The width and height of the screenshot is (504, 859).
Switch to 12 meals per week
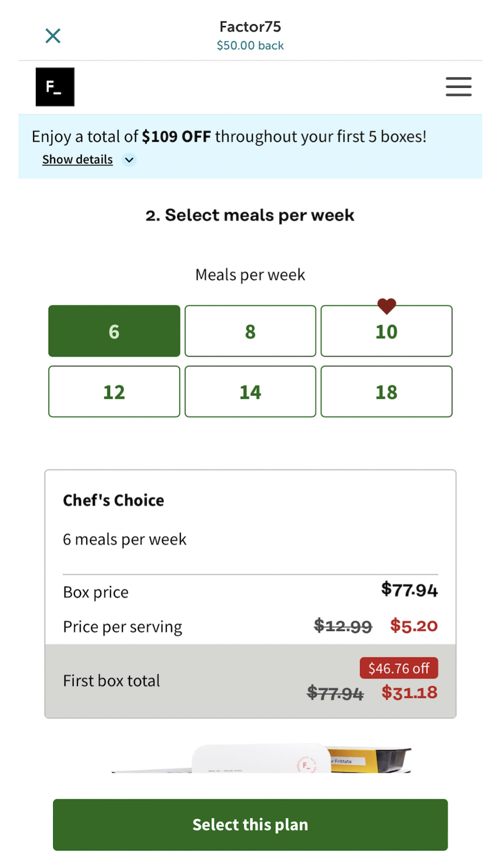114,392
